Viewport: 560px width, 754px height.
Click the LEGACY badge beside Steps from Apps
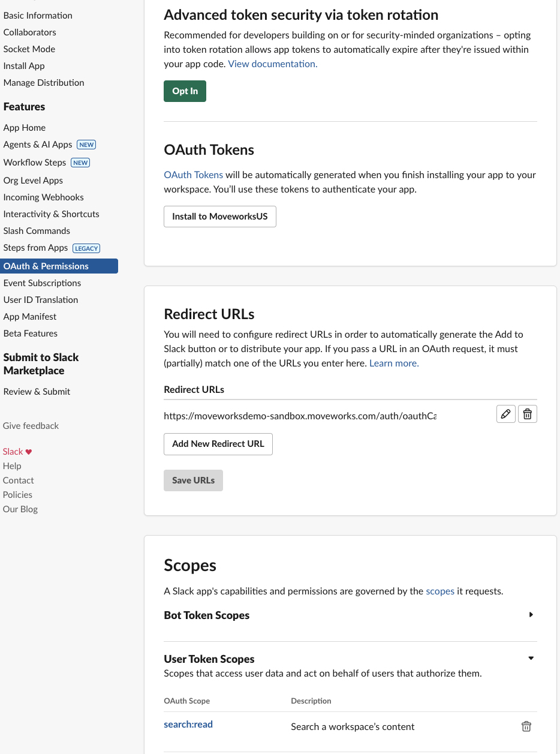coord(86,248)
